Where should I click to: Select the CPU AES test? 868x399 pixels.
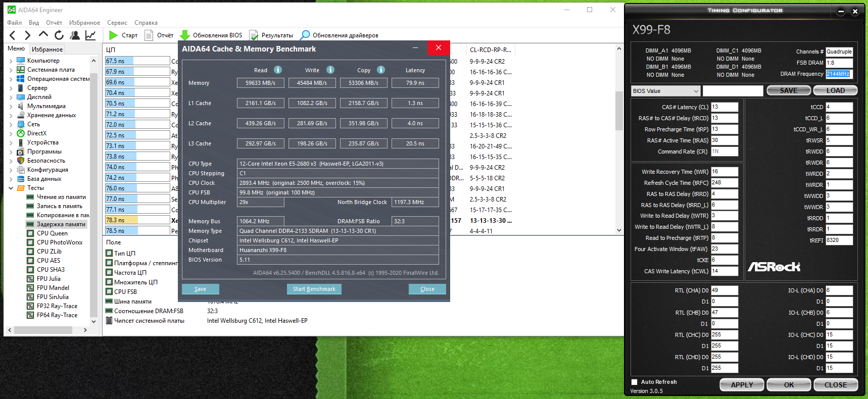coord(49,261)
